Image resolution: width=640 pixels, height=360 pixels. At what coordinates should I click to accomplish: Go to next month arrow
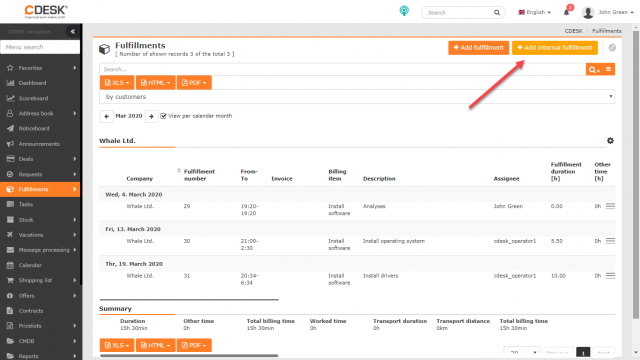coord(151,116)
